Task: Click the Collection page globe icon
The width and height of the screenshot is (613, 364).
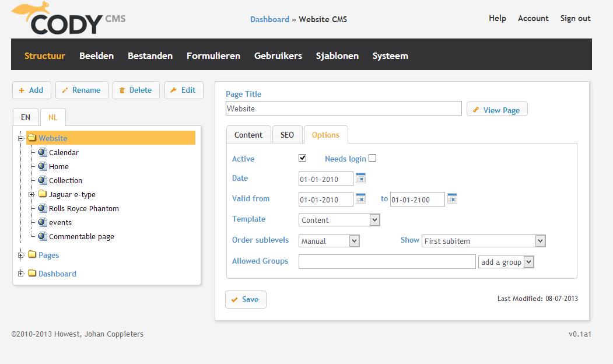Action: click(x=42, y=180)
